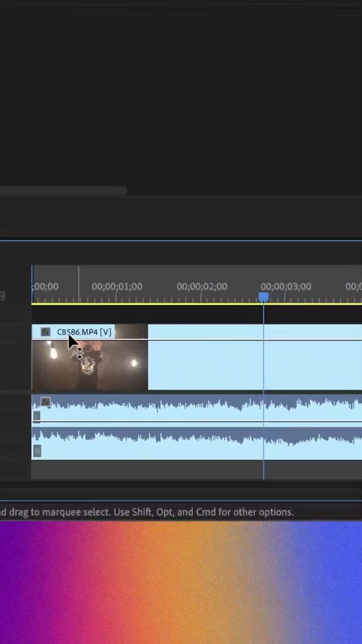Click the 00;00;03;00 timecode label on the ruler
This screenshot has width=362, height=644.
click(286, 287)
